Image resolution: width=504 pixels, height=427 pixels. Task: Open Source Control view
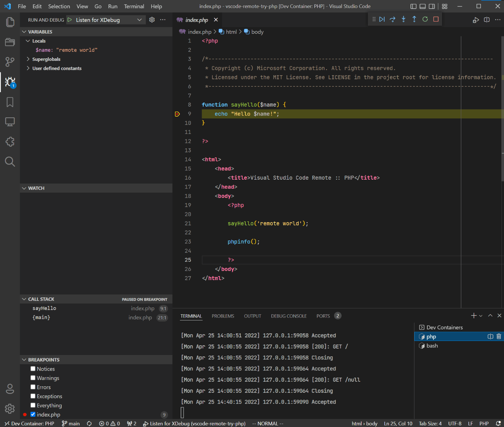point(10,62)
